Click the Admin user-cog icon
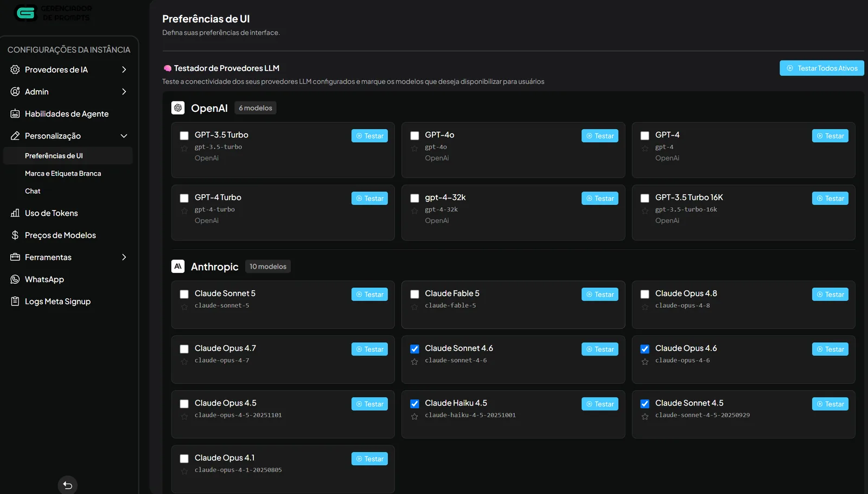Viewport: 868px width, 494px height. point(15,92)
